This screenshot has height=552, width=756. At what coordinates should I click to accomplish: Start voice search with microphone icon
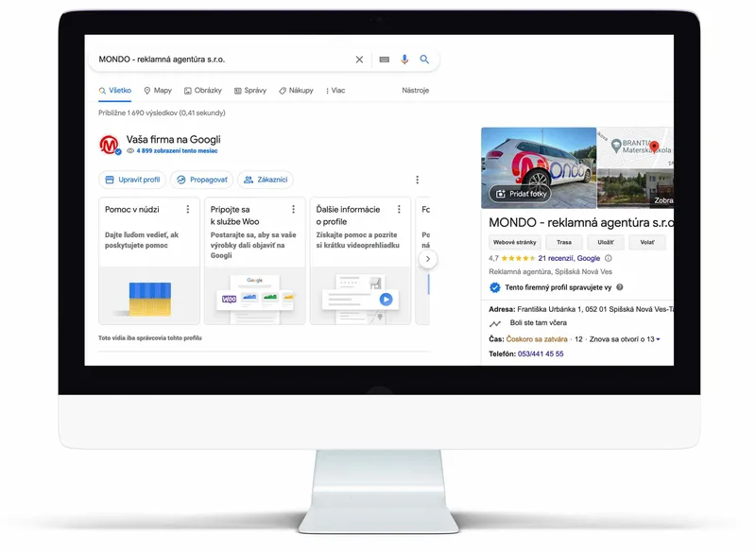pos(404,60)
